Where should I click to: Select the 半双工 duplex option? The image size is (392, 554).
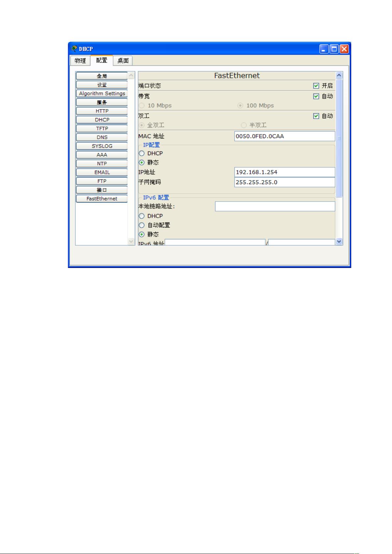[x=244, y=125]
